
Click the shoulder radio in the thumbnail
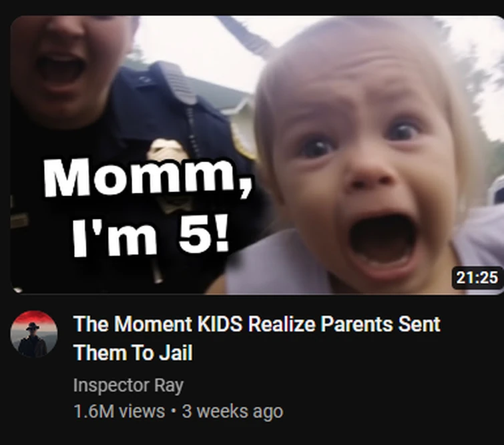(x=180, y=83)
